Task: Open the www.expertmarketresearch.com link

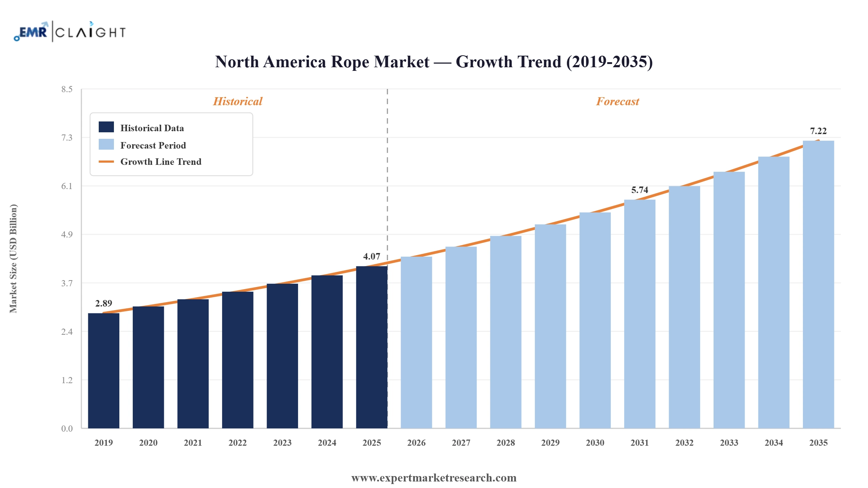Action: click(434, 478)
